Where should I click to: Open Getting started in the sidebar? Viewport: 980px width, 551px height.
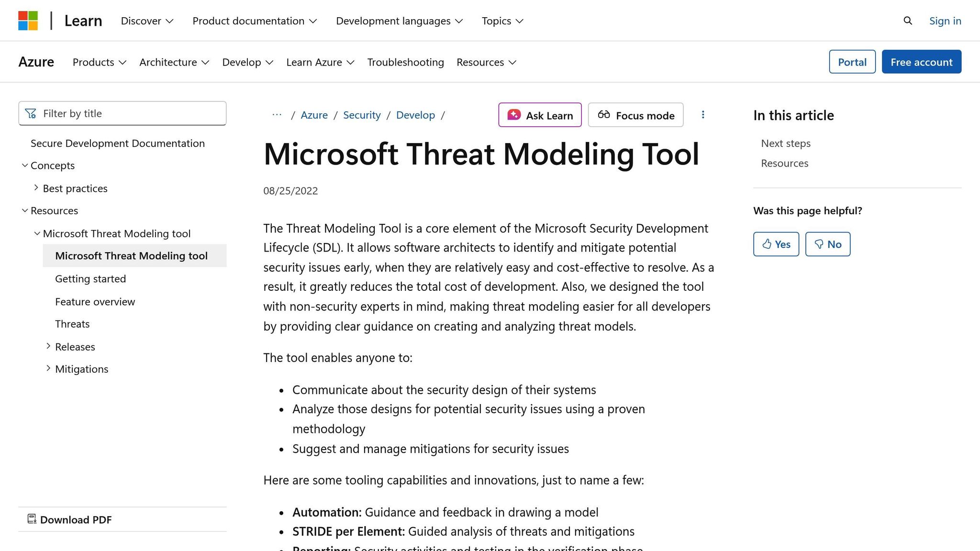(90, 279)
